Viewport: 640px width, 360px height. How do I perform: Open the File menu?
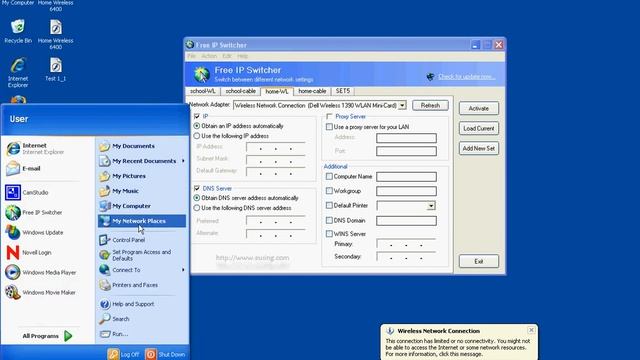click(191, 56)
